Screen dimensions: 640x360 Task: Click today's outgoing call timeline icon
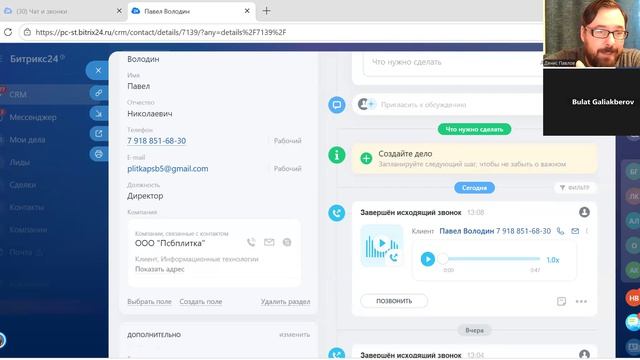pyautogui.click(x=337, y=213)
